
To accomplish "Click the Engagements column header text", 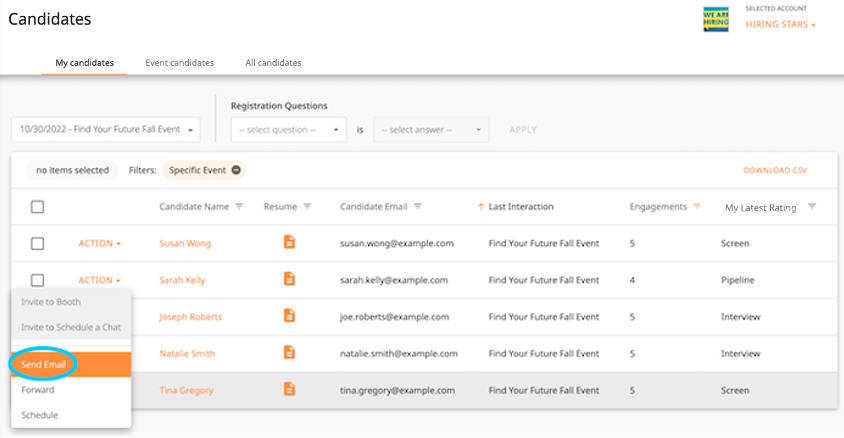I will [x=658, y=207].
